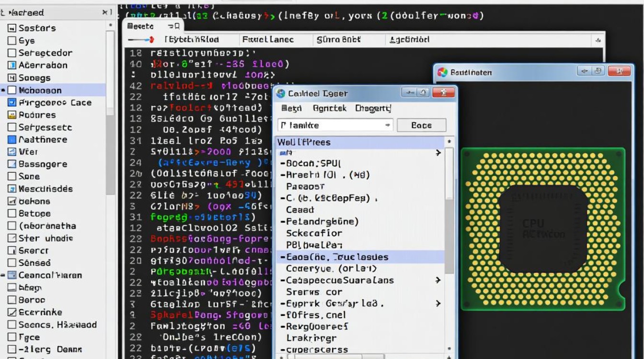The image size is (644, 359).
Task: Click the icon beside Wescuriisdes in sidebar
Action: coord(12,189)
